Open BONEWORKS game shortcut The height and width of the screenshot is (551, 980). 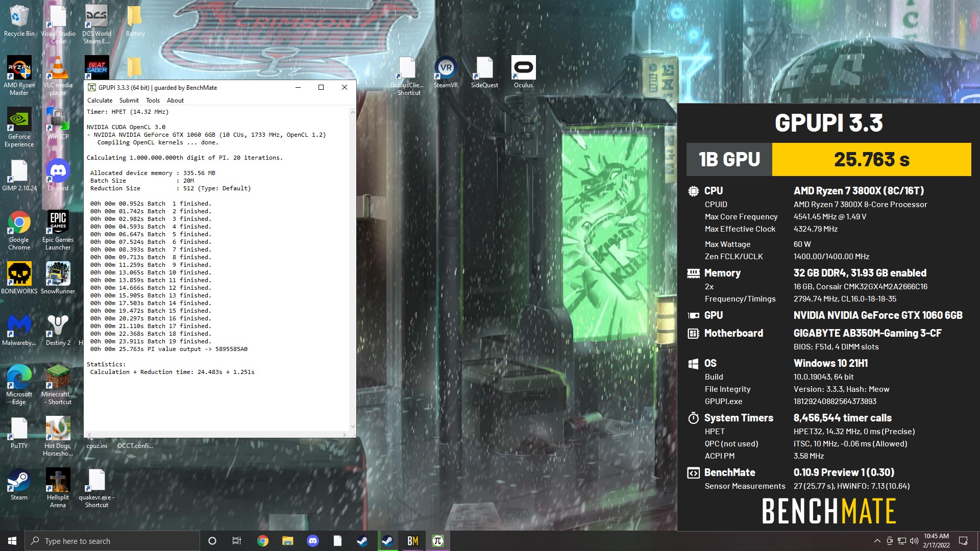(x=19, y=278)
